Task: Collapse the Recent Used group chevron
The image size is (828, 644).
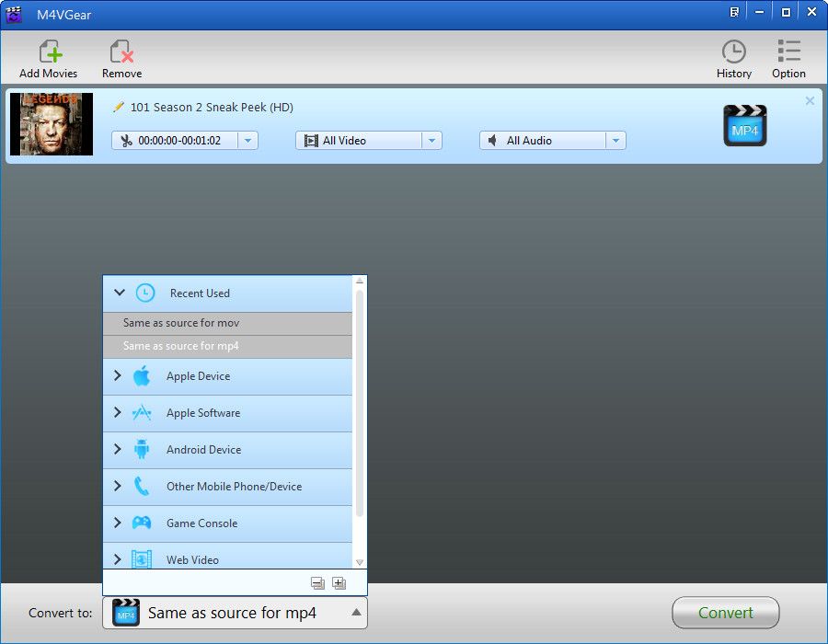Action: 120,292
